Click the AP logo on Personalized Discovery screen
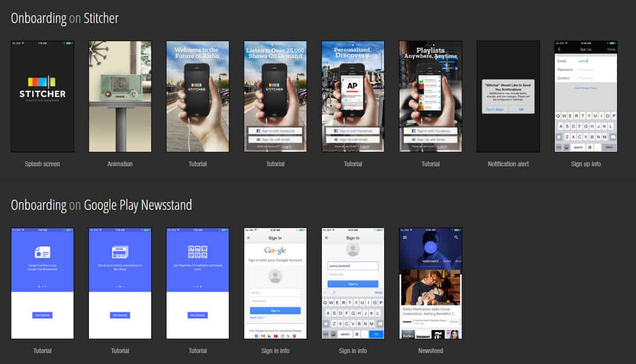 click(x=352, y=85)
